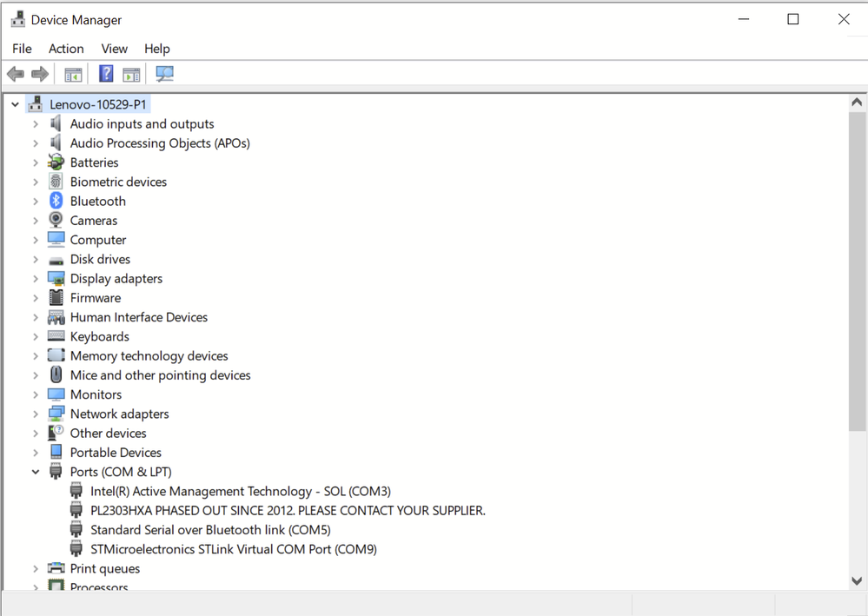Click Scan for hardware changes toolbar icon
868x616 pixels.
click(164, 74)
